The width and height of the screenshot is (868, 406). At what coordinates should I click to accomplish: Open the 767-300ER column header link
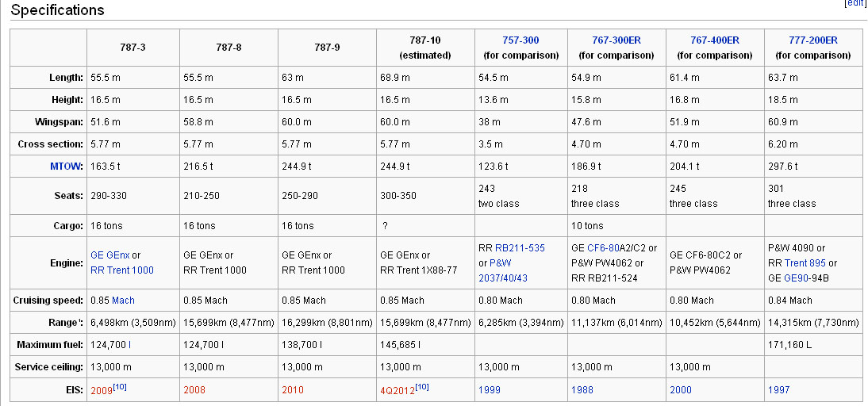tap(616, 40)
